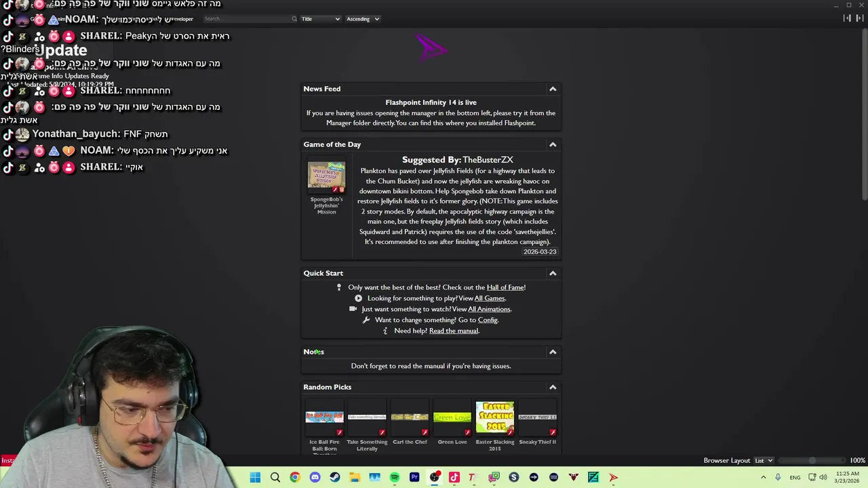The width and height of the screenshot is (868, 488).
Task: Open the Ascending order dropdown
Action: pyautogui.click(x=363, y=19)
